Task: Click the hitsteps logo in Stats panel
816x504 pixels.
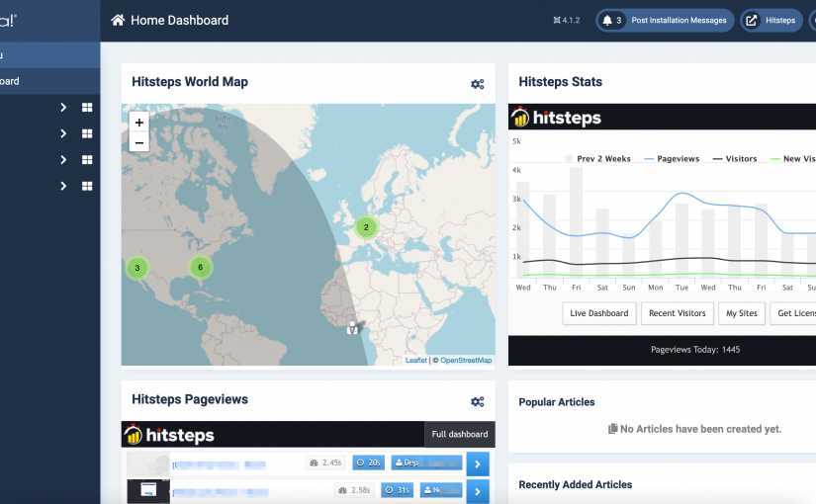Action: [x=556, y=118]
